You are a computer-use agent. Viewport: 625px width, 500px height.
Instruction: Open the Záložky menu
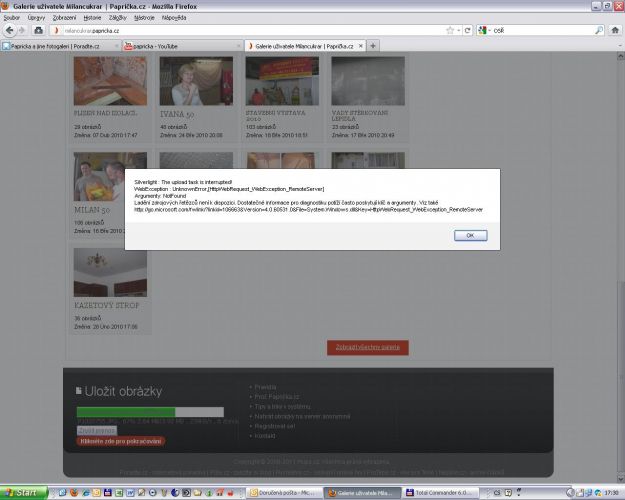pyautogui.click(x=118, y=18)
